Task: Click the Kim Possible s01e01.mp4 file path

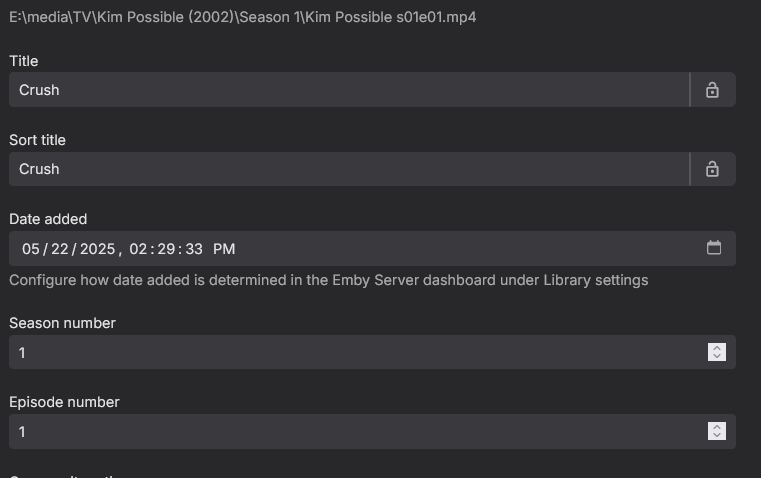Action: coord(243,17)
